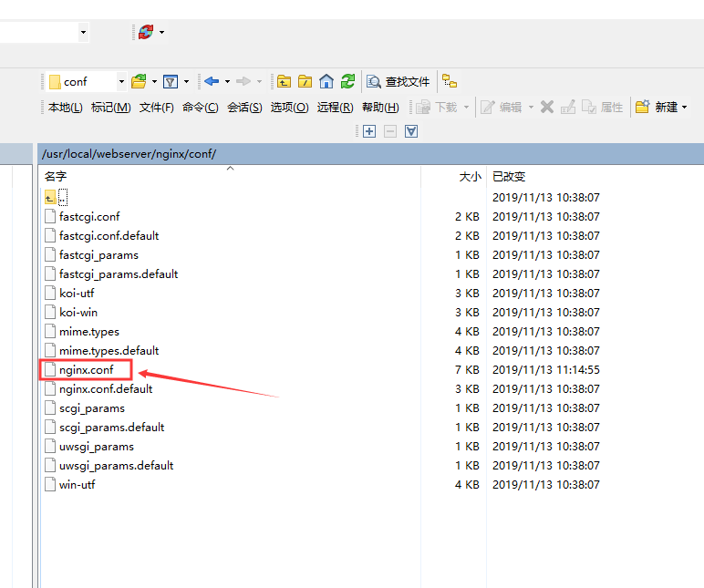Open the 新建 dropdown arrow
This screenshot has height=588, width=704.
point(684,108)
